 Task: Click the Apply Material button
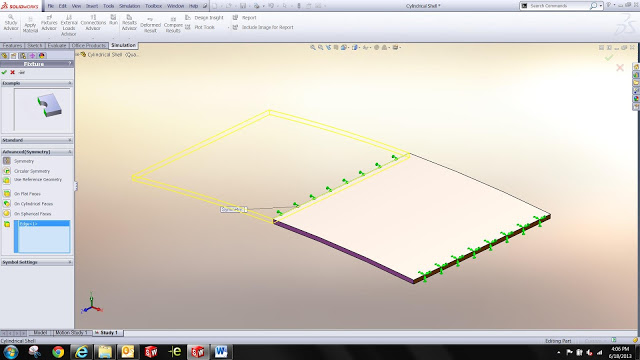pos(30,25)
